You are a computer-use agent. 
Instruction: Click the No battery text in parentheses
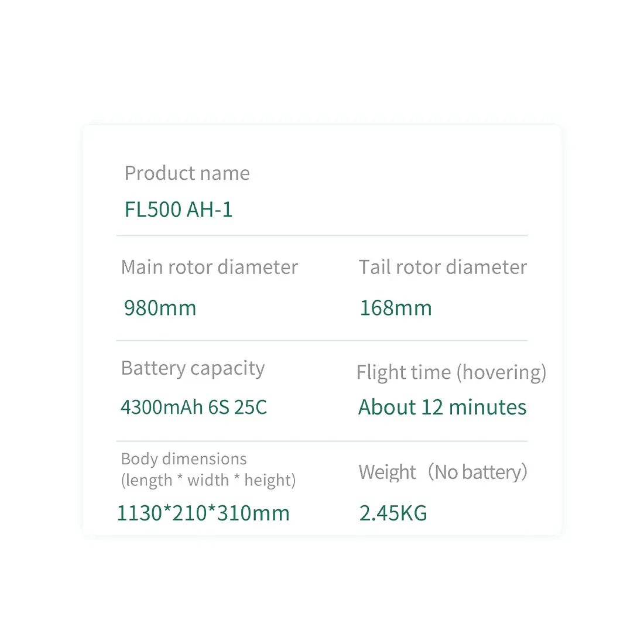[x=478, y=472]
